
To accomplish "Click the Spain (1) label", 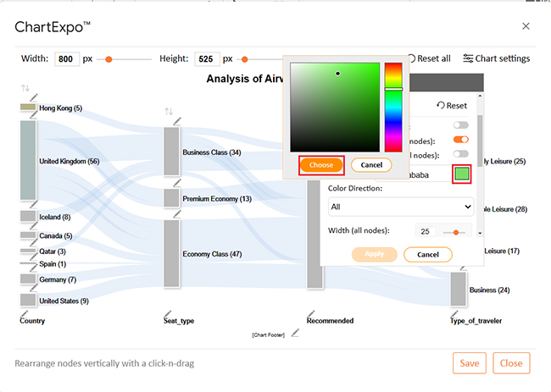I will pos(53,264).
